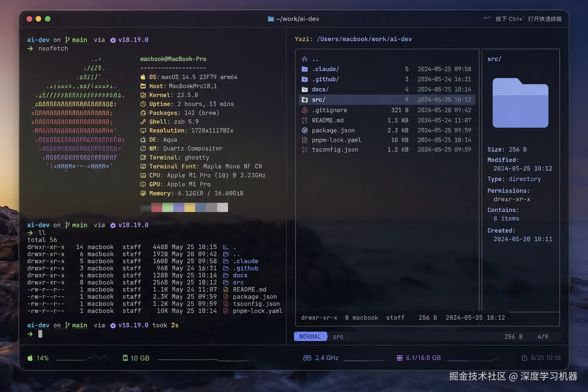Click the home icon above the Yazi file list
The height and width of the screenshot is (392, 588).
point(305,59)
